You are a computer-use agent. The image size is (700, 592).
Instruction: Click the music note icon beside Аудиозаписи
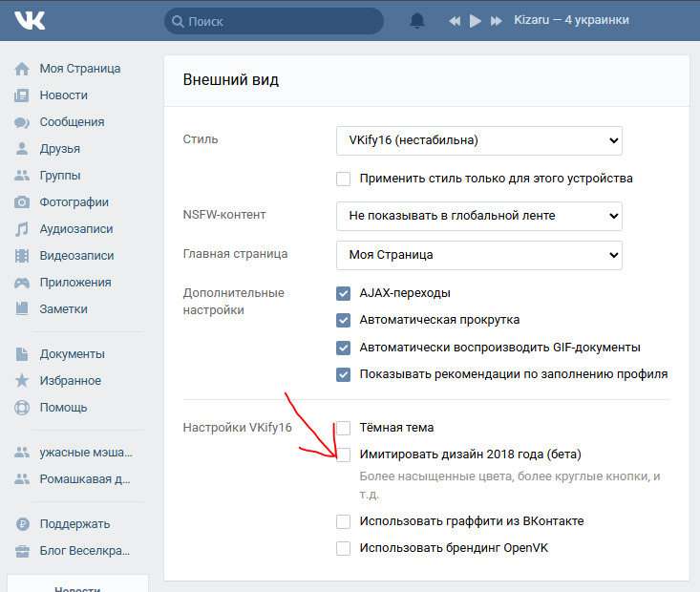(21, 229)
